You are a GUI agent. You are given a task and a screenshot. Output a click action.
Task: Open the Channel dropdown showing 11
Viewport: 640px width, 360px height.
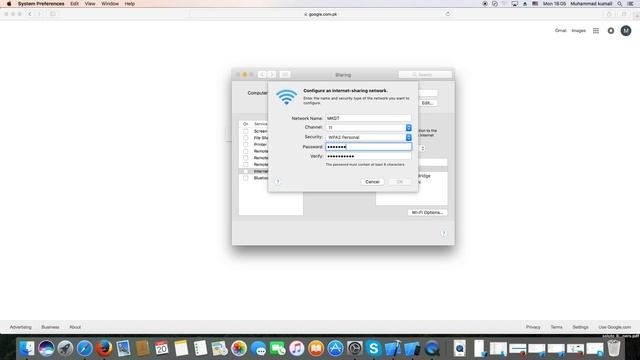click(368, 127)
